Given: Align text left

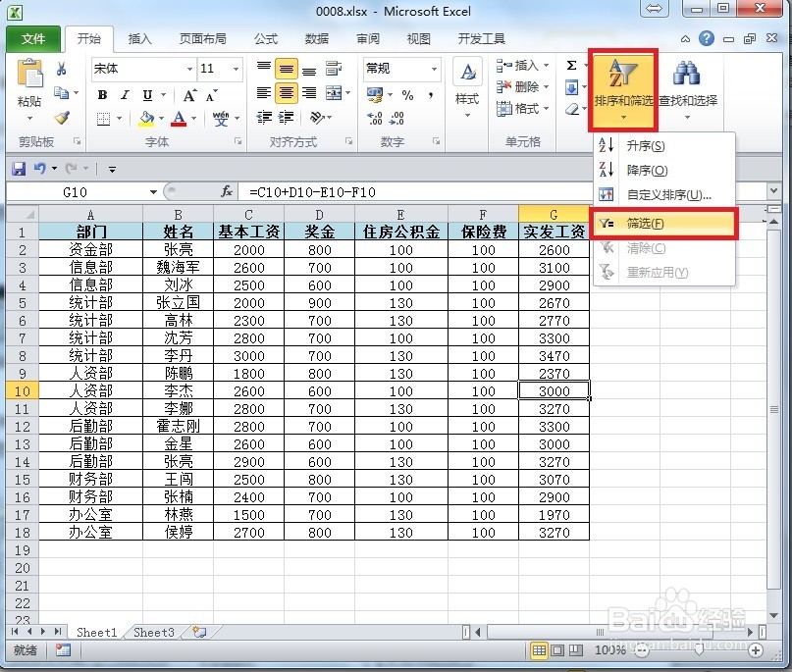Looking at the screenshot, I should tap(264, 93).
